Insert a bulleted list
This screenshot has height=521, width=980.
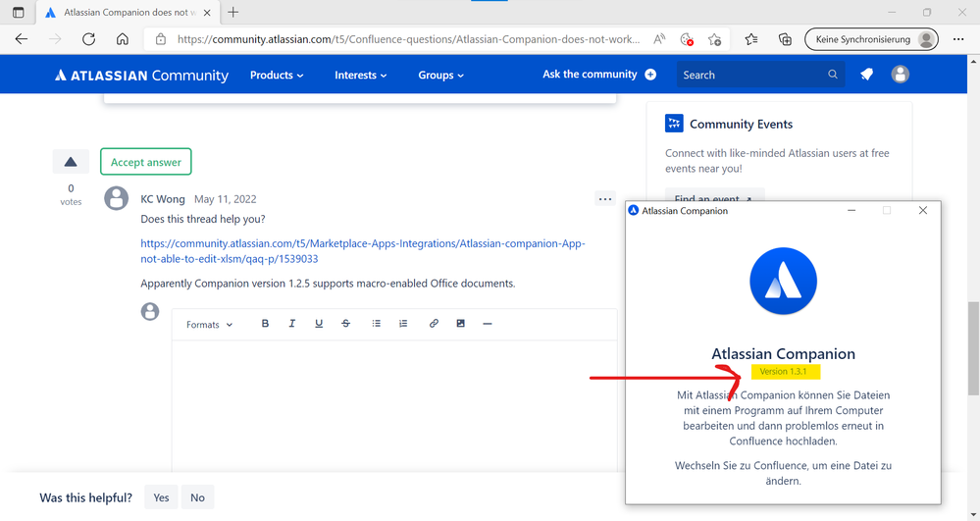point(377,324)
